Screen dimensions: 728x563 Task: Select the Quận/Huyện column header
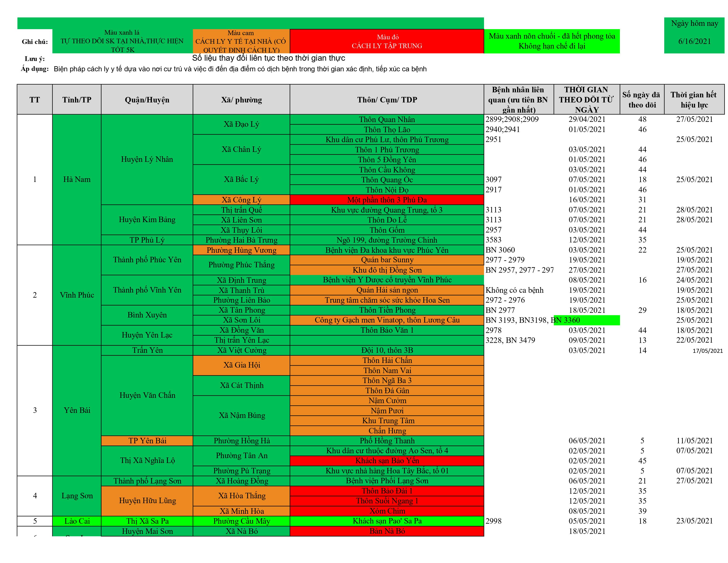click(x=147, y=100)
